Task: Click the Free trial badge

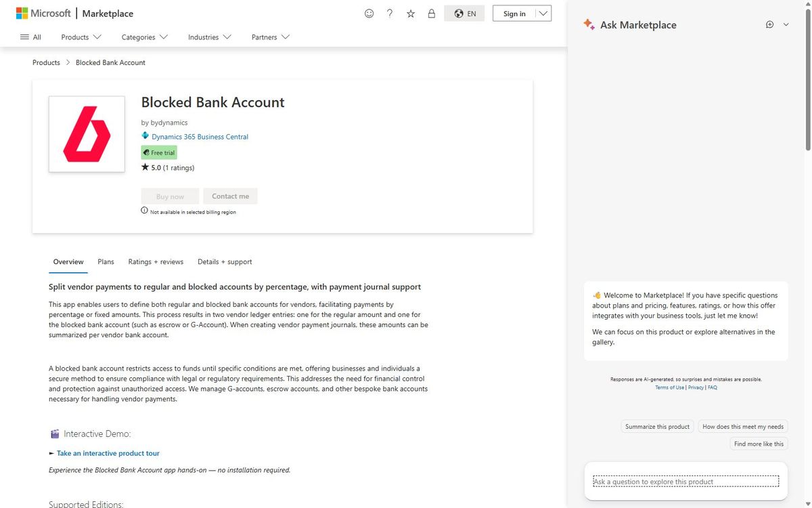Action: [159, 152]
